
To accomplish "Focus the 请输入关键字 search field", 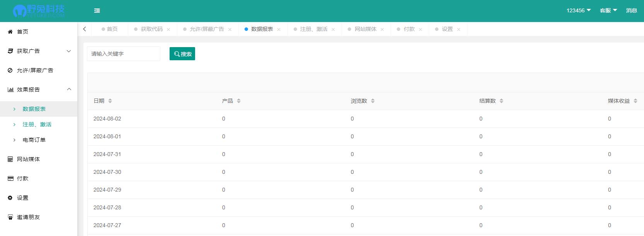I will [x=124, y=54].
